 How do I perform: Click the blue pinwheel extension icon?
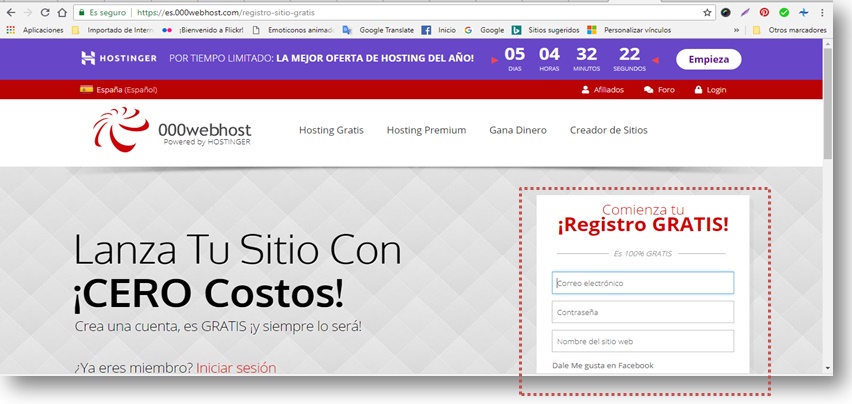click(x=804, y=12)
